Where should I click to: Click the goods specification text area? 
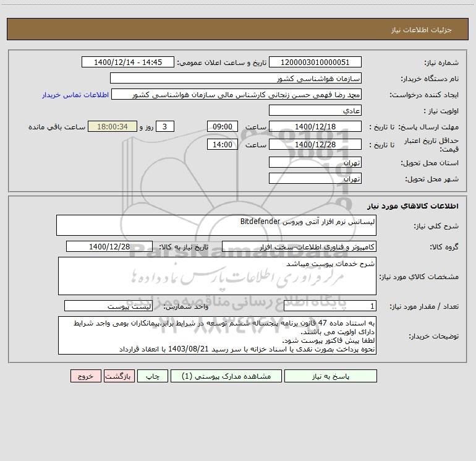217,276
